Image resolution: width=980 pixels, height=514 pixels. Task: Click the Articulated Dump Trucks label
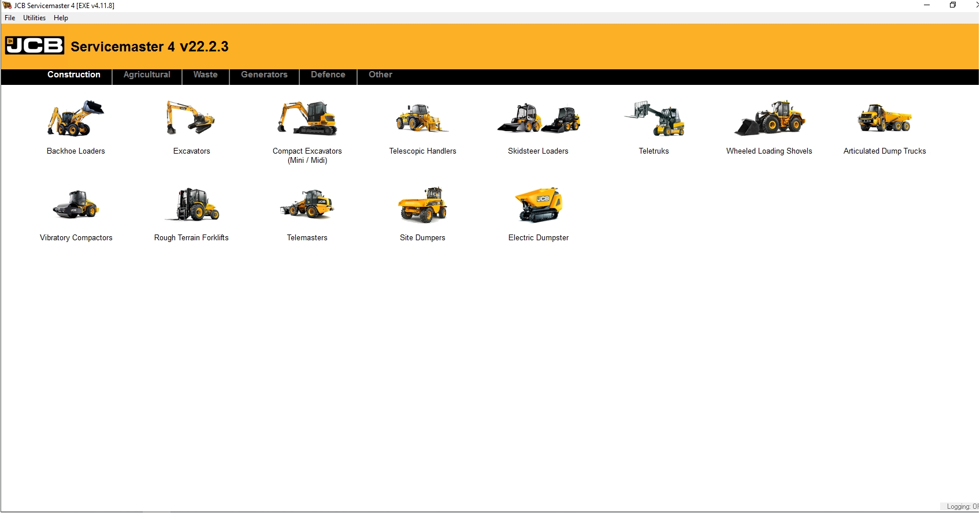885,151
